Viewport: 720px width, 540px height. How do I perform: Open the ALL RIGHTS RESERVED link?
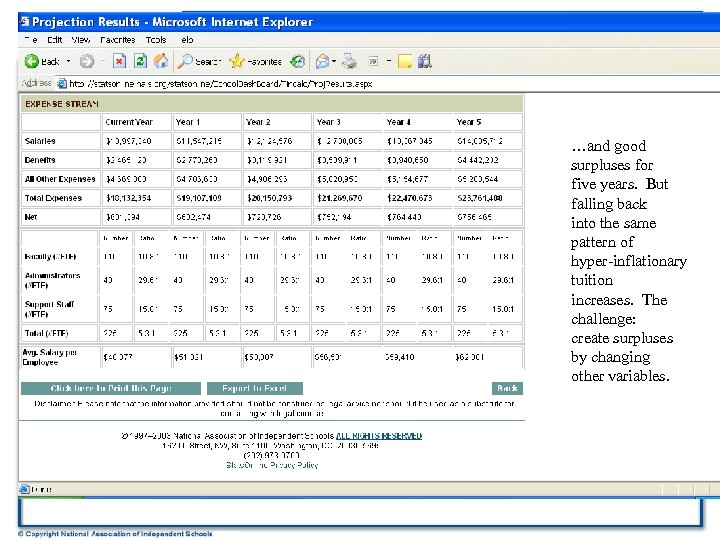click(379, 436)
